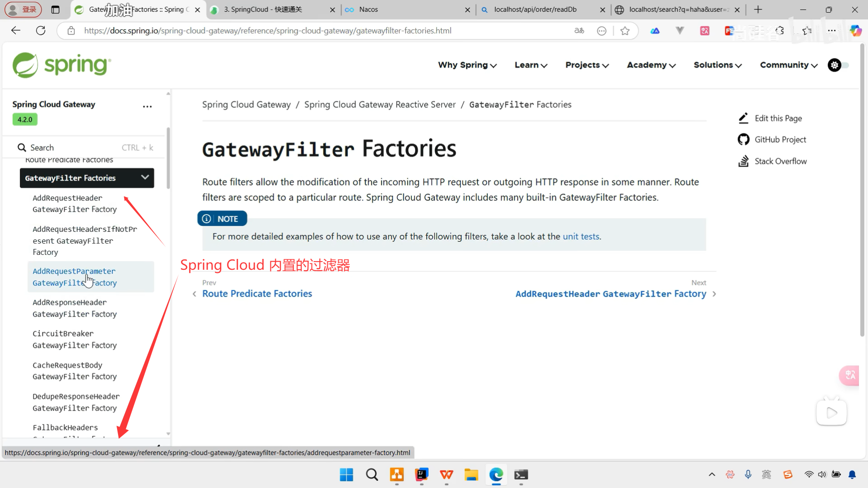The width and height of the screenshot is (868, 488).
Task: Click the Stack Overflow icon
Action: (743, 161)
